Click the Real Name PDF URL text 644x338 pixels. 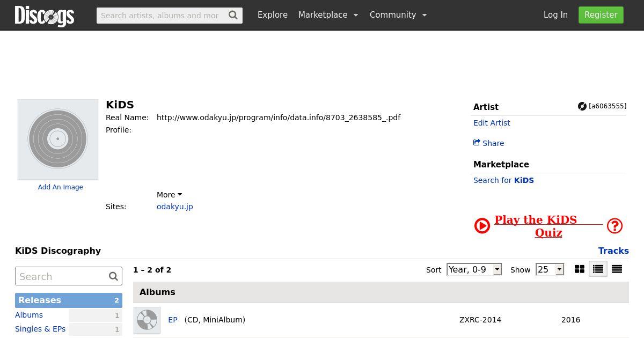coord(279,117)
